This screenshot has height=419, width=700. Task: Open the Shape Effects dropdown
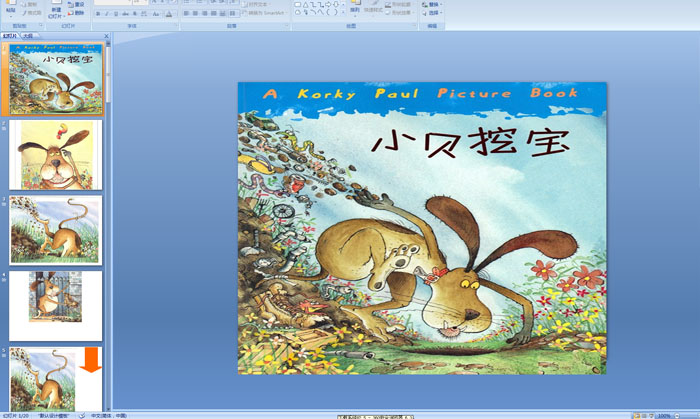(399, 12)
